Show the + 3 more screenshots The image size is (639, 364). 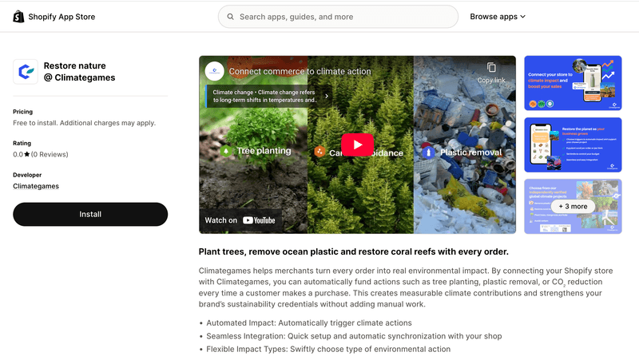point(573,207)
